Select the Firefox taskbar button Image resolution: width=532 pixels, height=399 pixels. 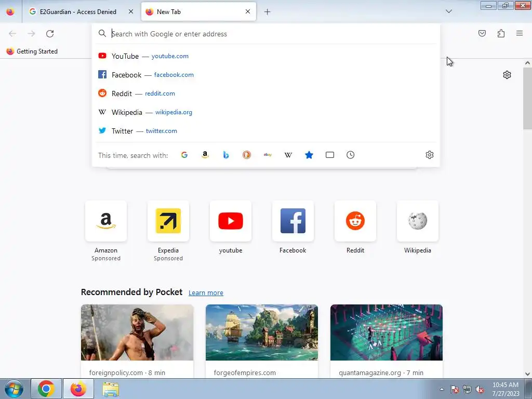click(x=78, y=389)
